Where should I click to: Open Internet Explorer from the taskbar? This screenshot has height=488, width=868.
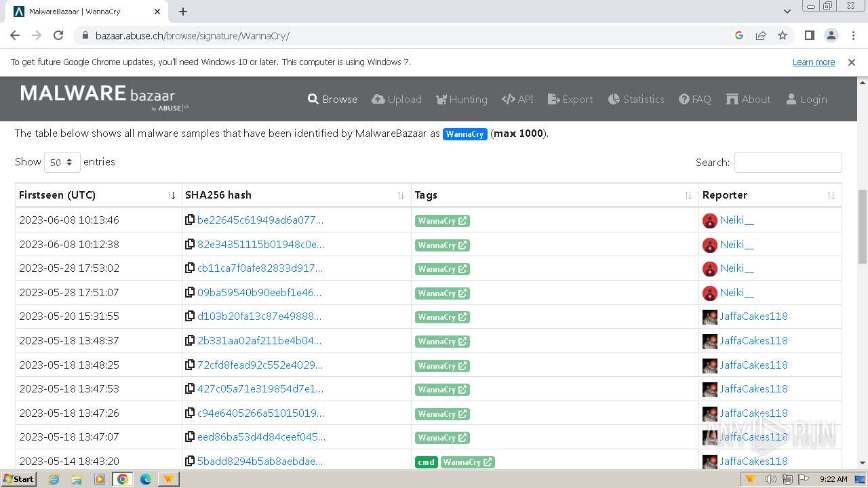54,479
